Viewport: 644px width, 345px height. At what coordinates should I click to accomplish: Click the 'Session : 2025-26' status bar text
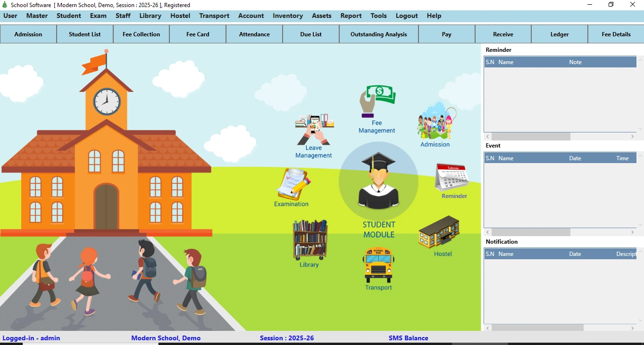click(x=287, y=338)
